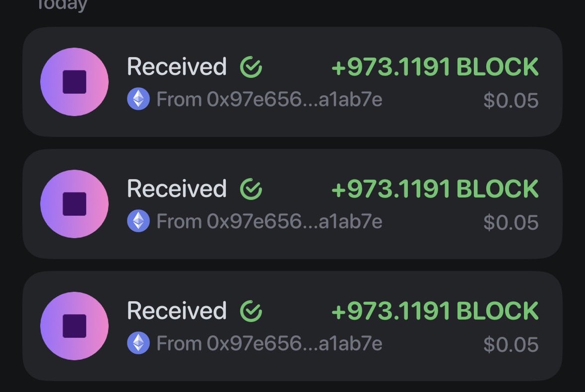Click the +973.1191 BLOCK amount in the middle transaction
585x392 pixels.
[435, 189]
